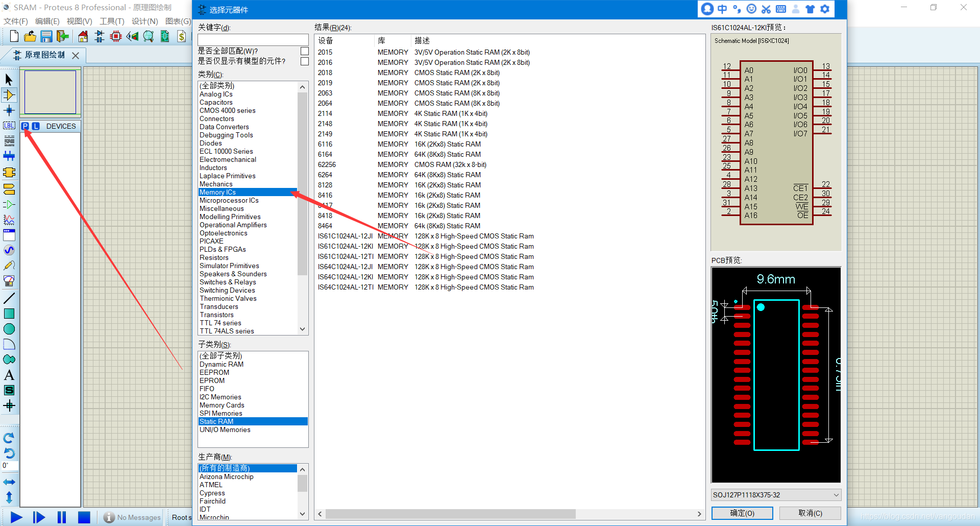Screen dimensions: 980x526
Task: Click the manufacturer list scroll-down arrow
Action: pyautogui.click(x=303, y=514)
